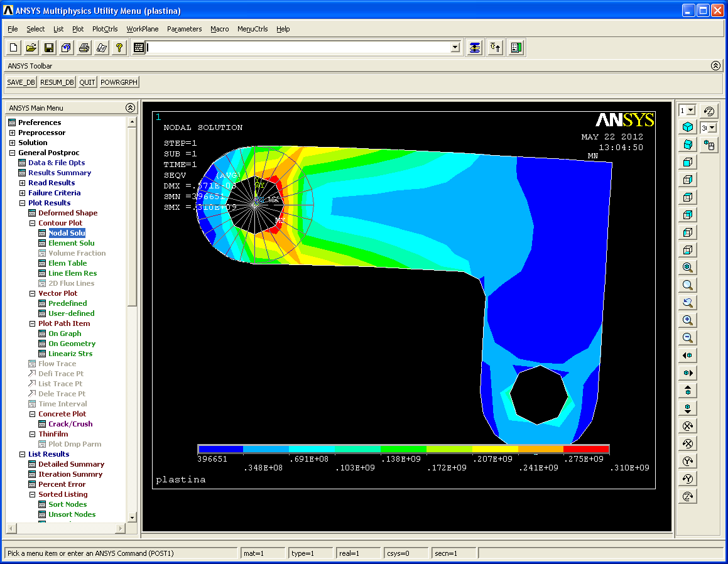
Task: Open the Pan-Zoom-Rotate dialog icon
Action: tap(67, 47)
